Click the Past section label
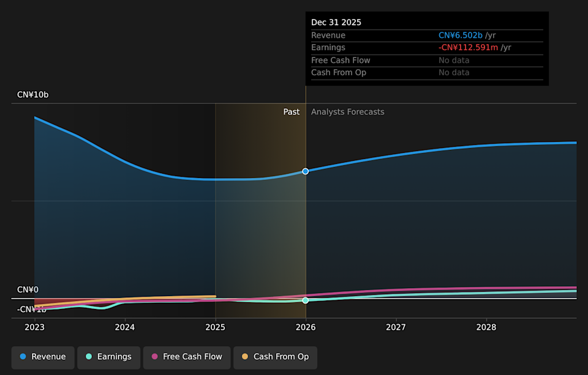The image size is (588, 375). [291, 112]
